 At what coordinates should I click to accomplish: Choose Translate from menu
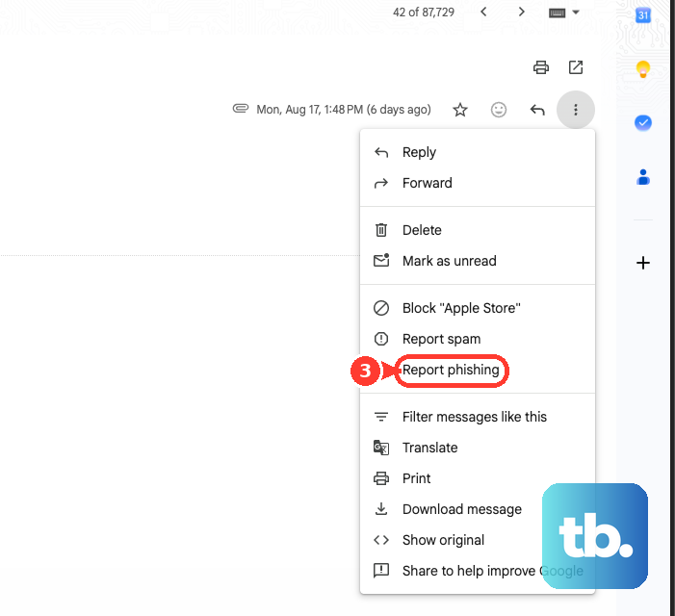[x=478, y=448]
